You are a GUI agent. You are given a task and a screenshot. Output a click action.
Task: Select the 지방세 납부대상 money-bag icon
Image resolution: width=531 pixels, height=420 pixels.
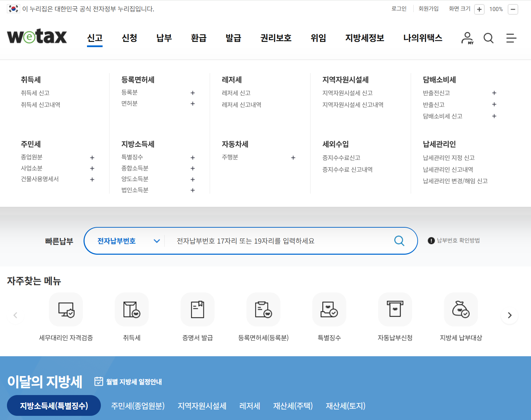coord(461,309)
